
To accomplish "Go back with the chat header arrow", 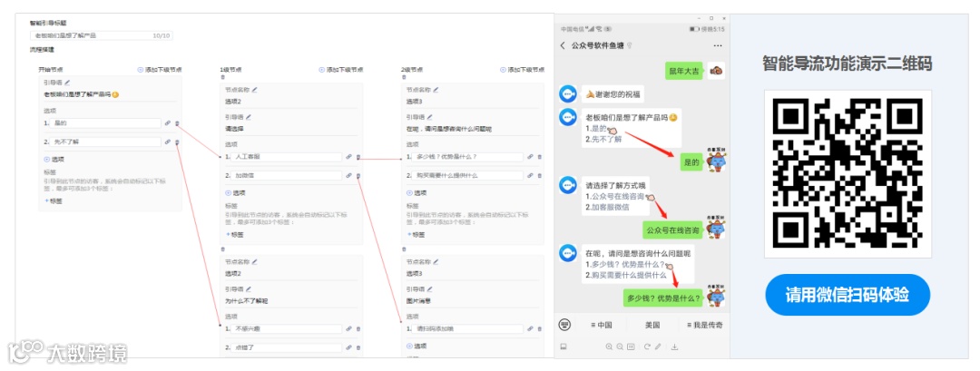I will point(563,45).
